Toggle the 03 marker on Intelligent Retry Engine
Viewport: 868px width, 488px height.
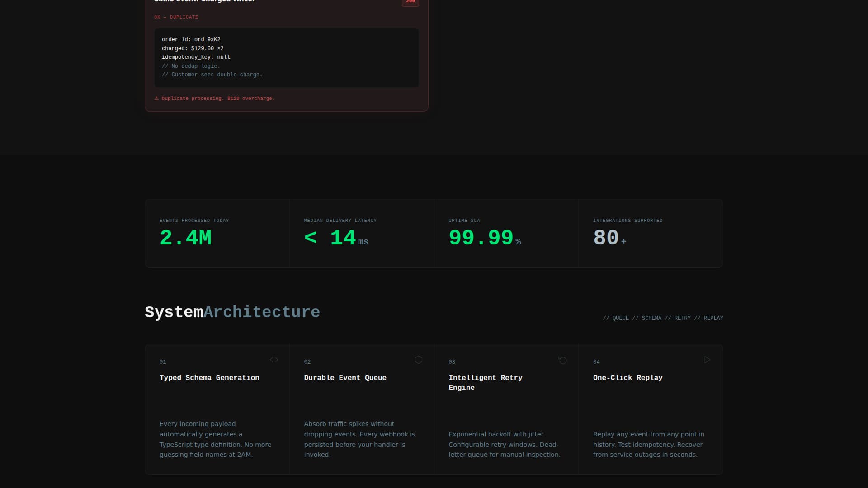tap(452, 361)
